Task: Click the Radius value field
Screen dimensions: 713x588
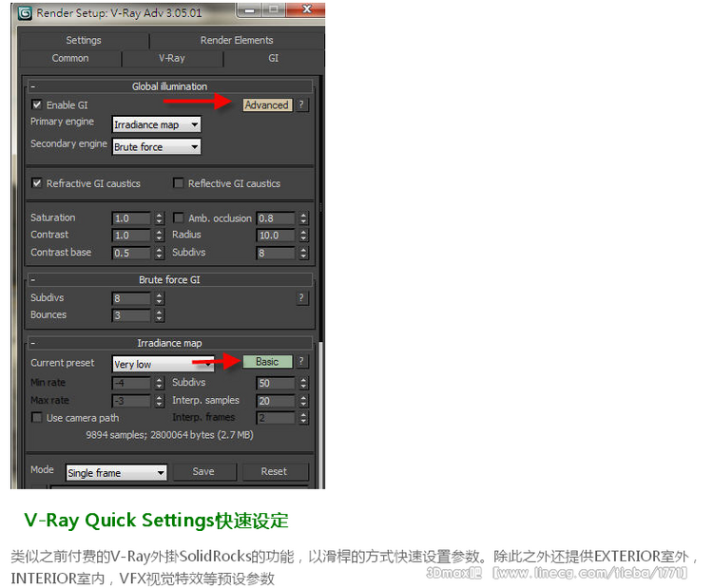Action: pos(276,236)
